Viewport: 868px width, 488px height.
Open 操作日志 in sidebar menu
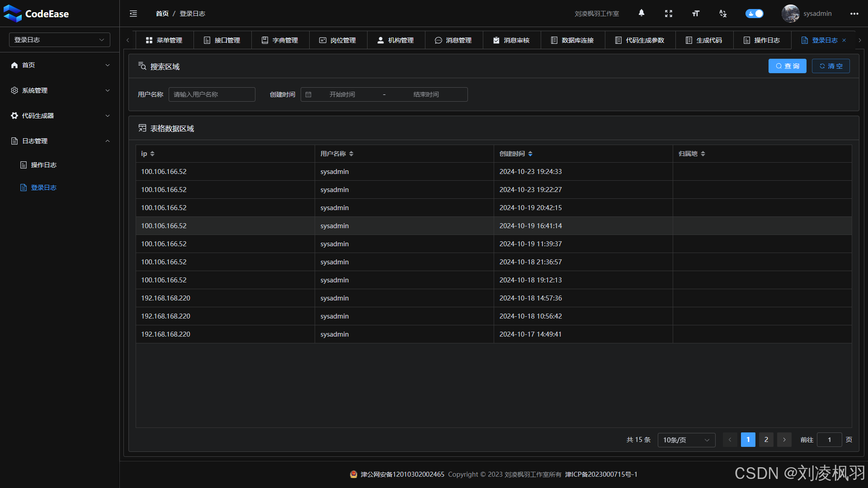tap(44, 165)
